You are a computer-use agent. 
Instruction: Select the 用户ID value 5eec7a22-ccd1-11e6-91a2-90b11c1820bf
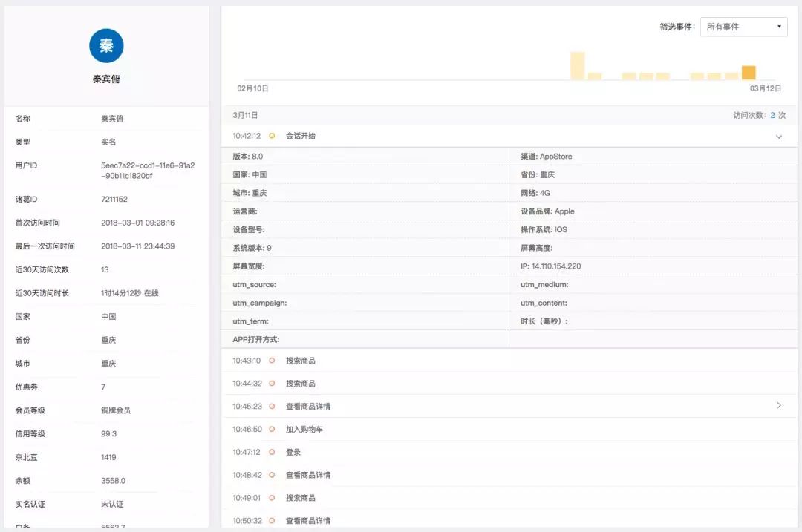[x=148, y=171]
